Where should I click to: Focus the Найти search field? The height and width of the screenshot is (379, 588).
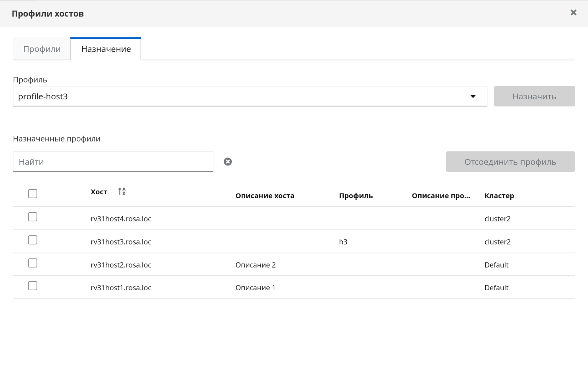click(x=113, y=162)
